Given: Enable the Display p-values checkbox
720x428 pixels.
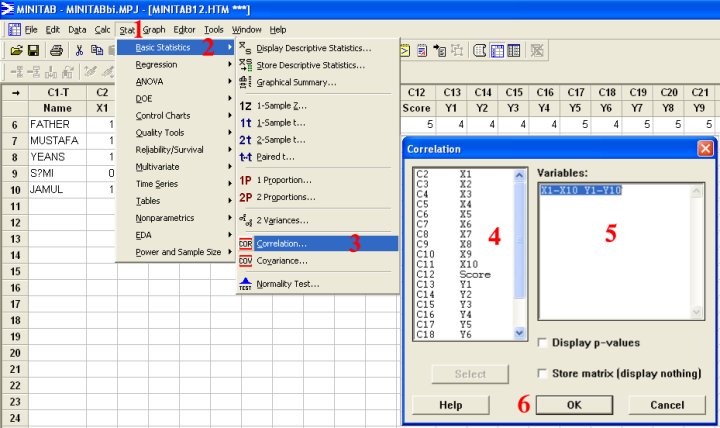Looking at the screenshot, I should [x=543, y=343].
